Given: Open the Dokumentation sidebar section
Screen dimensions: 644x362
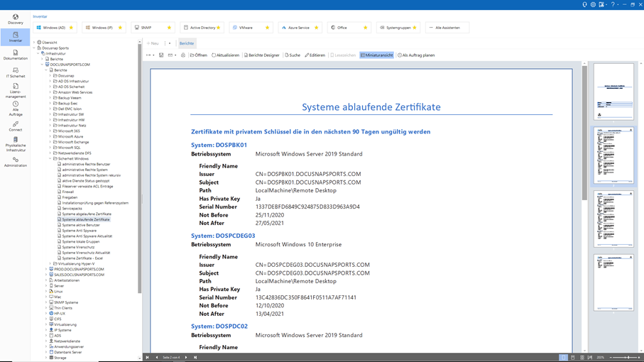Looking at the screenshot, I should [x=15, y=55].
